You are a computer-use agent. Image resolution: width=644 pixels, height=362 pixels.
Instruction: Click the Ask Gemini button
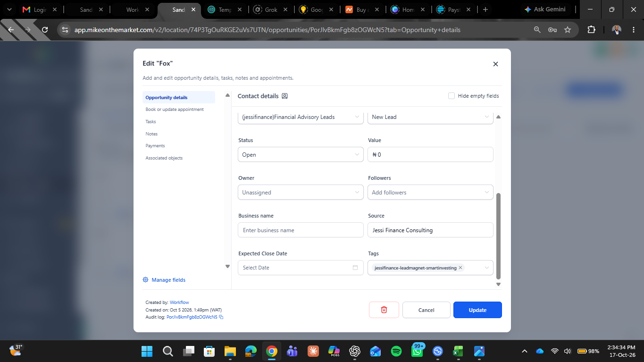[545, 9]
